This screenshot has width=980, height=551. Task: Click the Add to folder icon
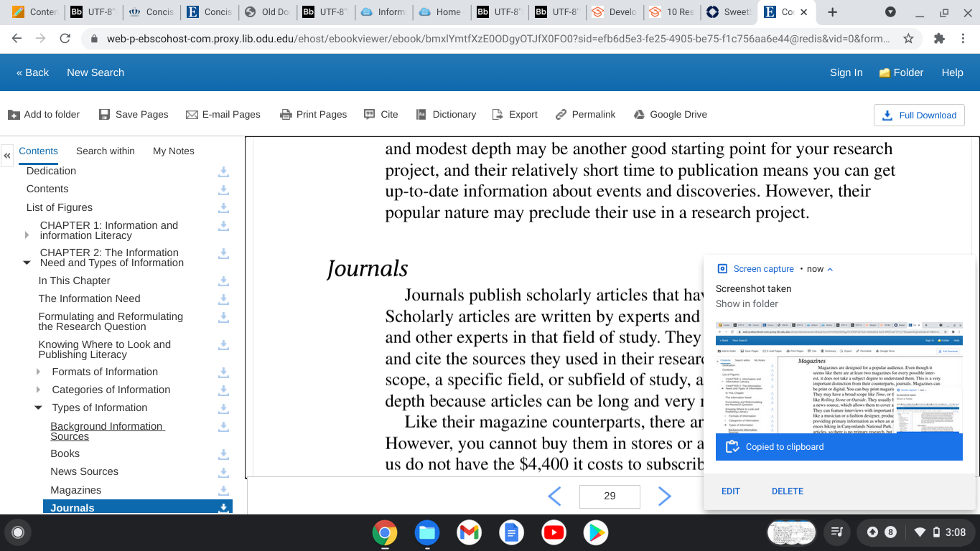14,115
